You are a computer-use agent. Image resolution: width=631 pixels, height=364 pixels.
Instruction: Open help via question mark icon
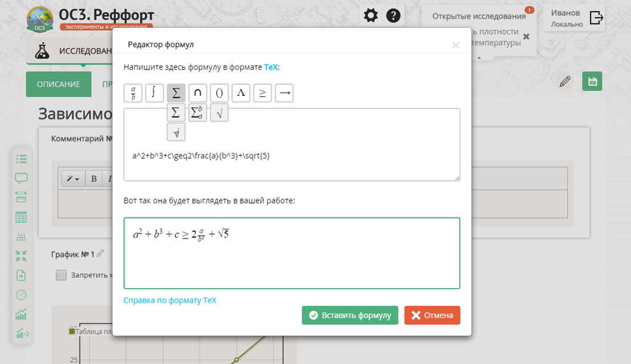393,15
